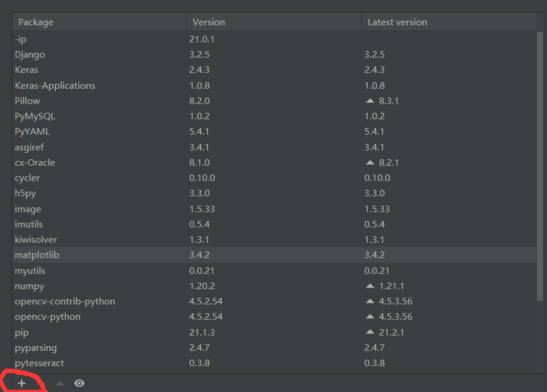Click upgrade arrow next to pip 21.2.1
547x392 pixels.
click(x=370, y=332)
